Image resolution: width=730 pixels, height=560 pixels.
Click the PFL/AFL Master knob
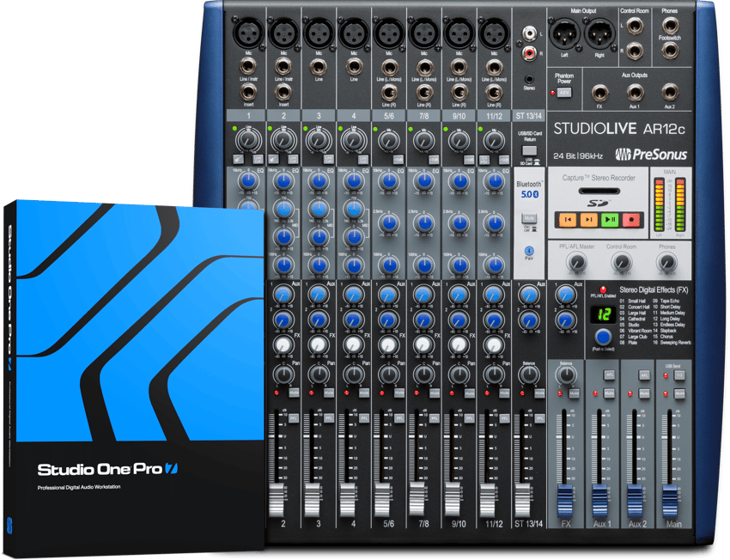pyautogui.click(x=577, y=263)
